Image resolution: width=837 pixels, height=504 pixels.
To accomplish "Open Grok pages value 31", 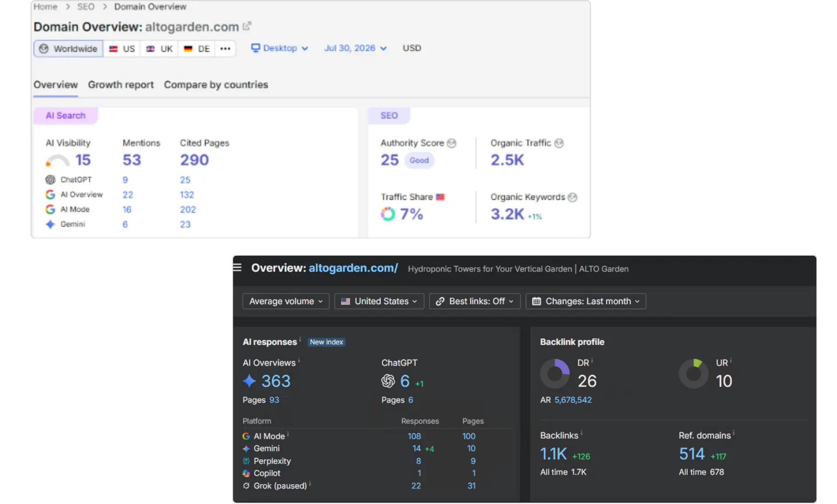I will click(472, 486).
